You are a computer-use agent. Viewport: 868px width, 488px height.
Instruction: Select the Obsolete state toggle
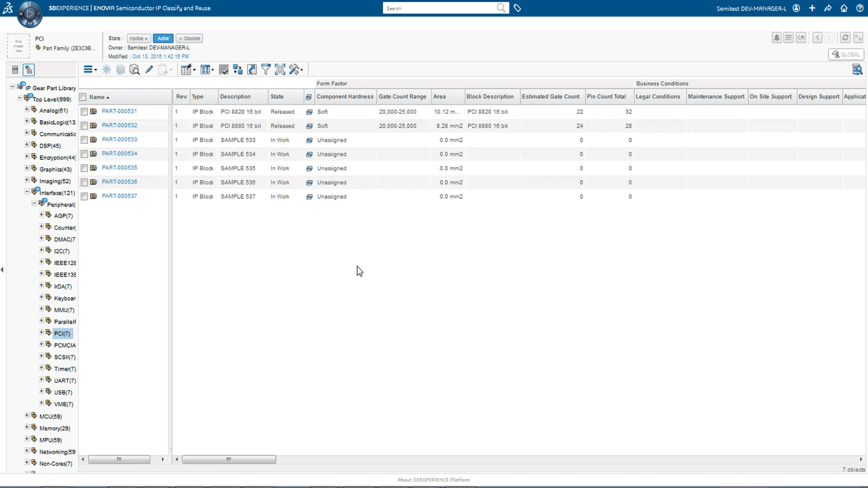click(x=190, y=38)
